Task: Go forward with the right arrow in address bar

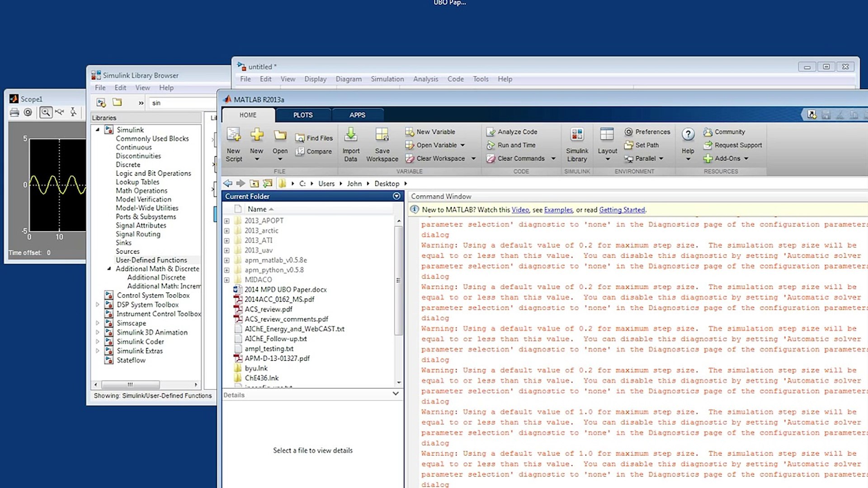Action: click(x=241, y=183)
